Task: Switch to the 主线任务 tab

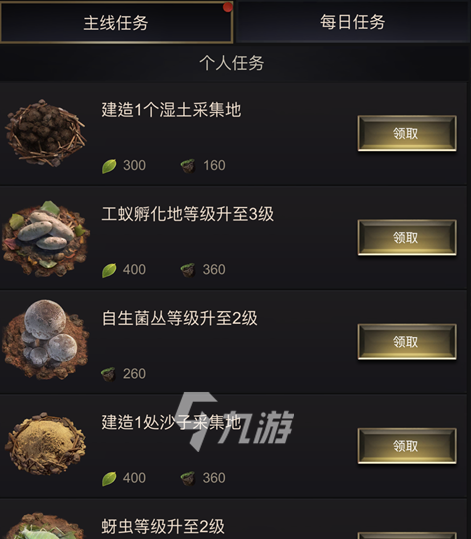Action: click(x=116, y=22)
